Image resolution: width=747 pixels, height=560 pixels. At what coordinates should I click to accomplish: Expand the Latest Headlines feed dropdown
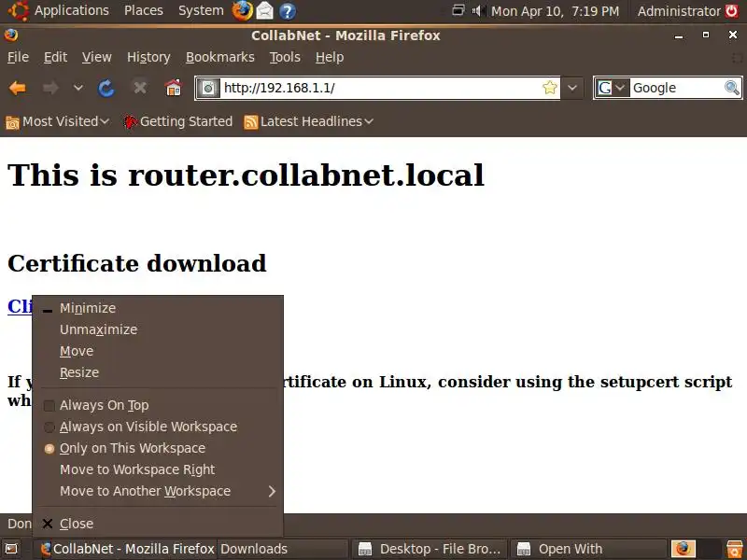(x=308, y=122)
